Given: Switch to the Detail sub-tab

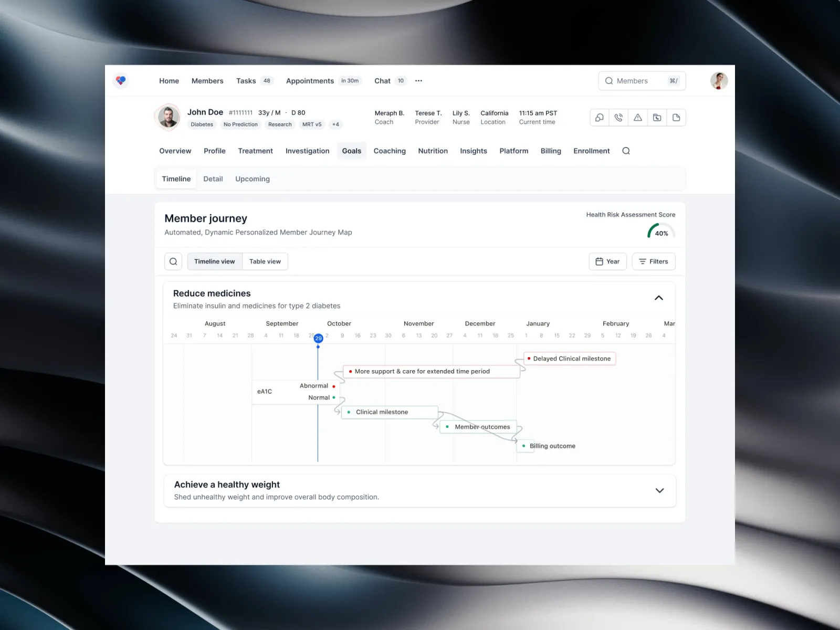Looking at the screenshot, I should click(213, 179).
